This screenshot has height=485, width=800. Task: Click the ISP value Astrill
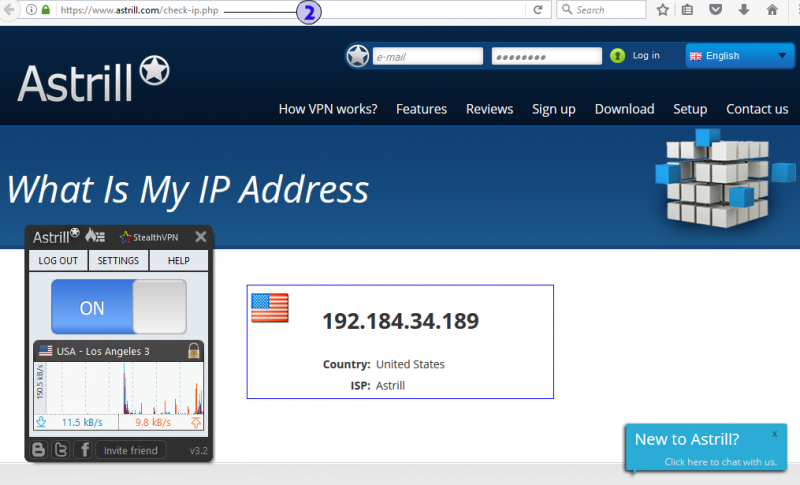(x=390, y=386)
